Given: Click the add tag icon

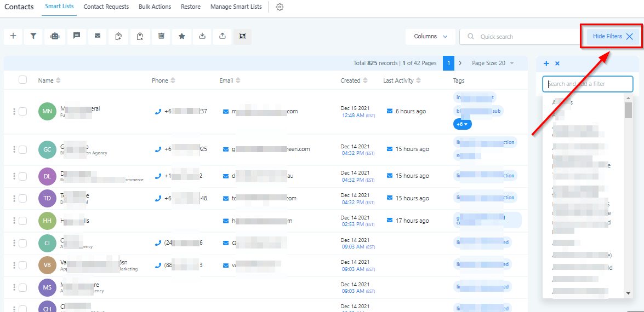Looking at the screenshot, I should [x=119, y=36].
